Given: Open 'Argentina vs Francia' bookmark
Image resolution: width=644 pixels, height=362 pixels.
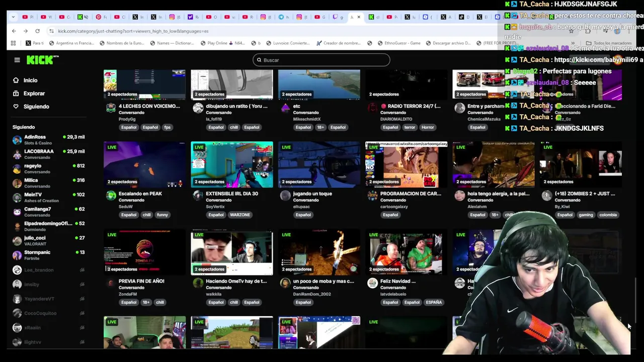Looking at the screenshot, I should pos(71,43).
